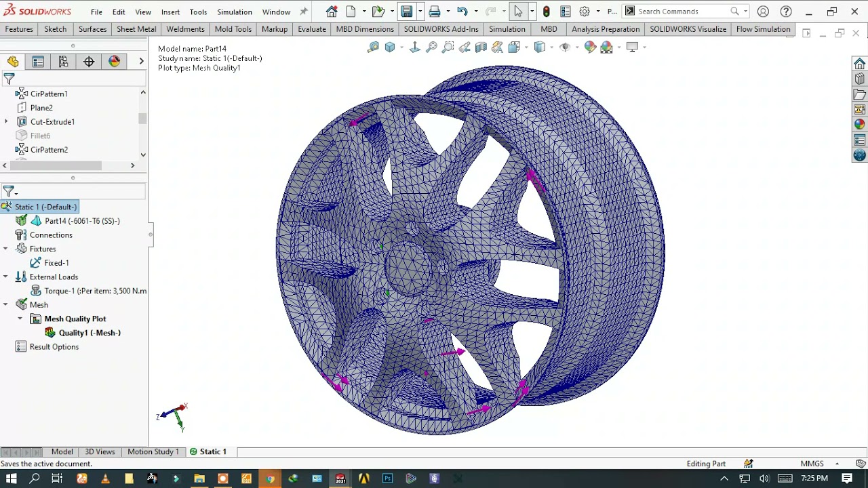Click Hide/Show Items eye icon
Image resolution: width=868 pixels, height=488 pixels.
pos(564,47)
